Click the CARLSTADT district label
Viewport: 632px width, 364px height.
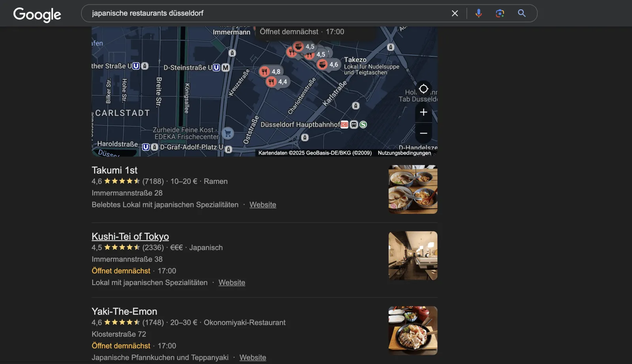pos(122,113)
